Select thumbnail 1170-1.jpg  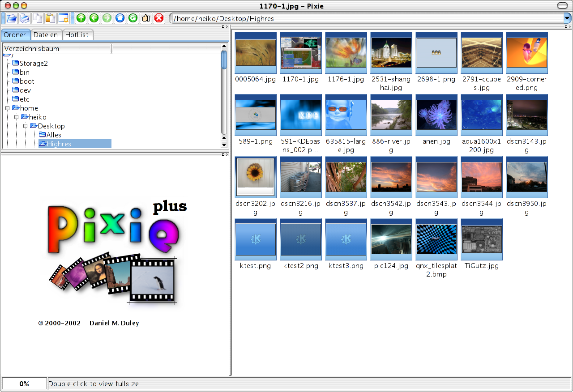pyautogui.click(x=301, y=53)
